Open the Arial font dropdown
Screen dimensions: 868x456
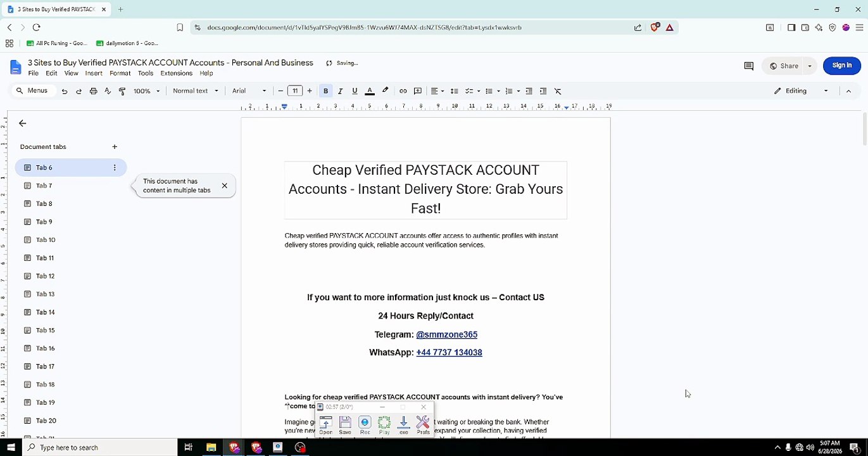coord(249,91)
